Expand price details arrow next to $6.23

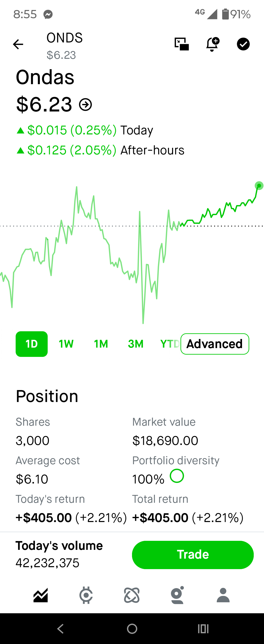85,104
